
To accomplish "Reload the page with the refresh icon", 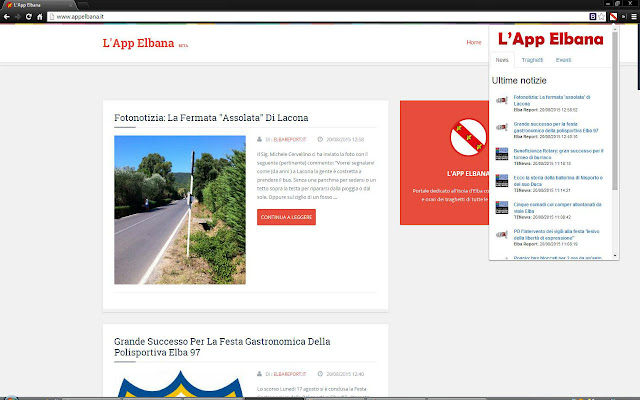I will [29, 17].
